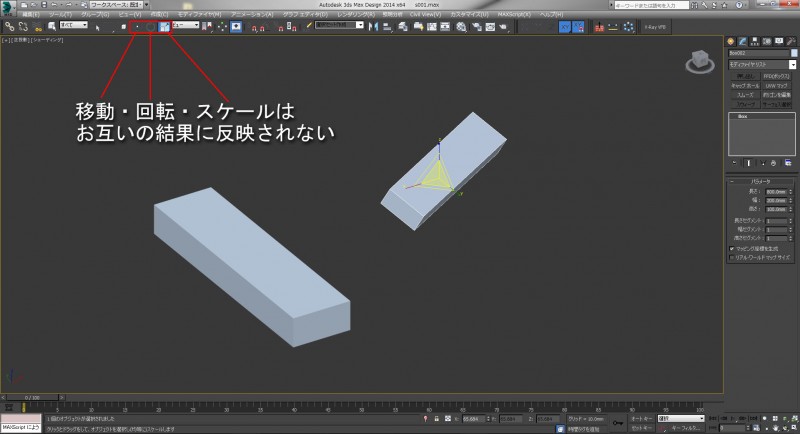
Task: Click the Select Object arrow tool
Action: click(x=96, y=26)
